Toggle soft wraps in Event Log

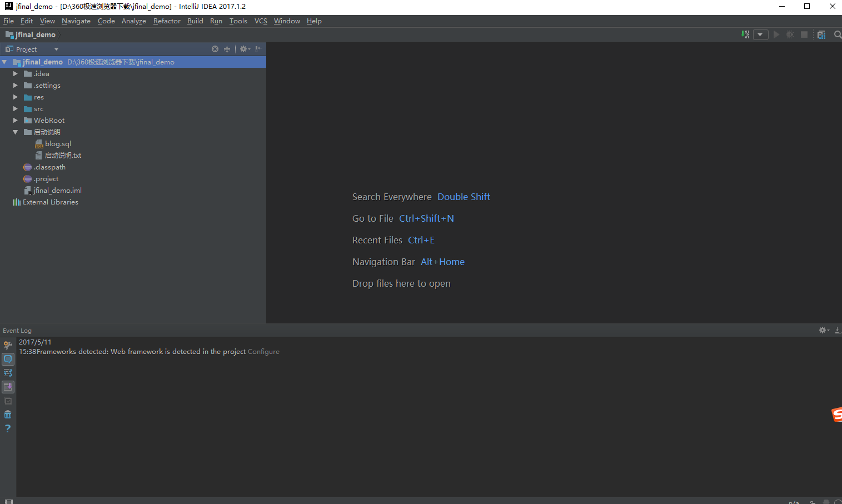pyautogui.click(x=8, y=373)
